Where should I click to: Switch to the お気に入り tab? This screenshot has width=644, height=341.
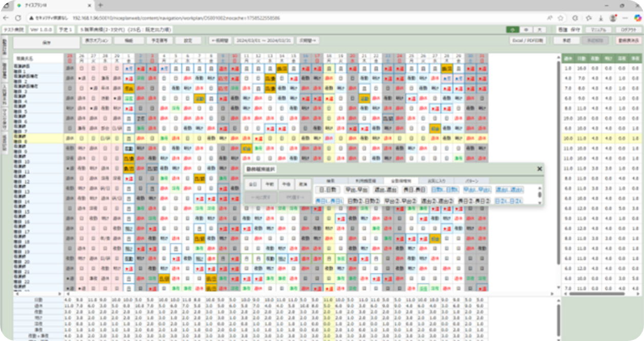click(436, 181)
